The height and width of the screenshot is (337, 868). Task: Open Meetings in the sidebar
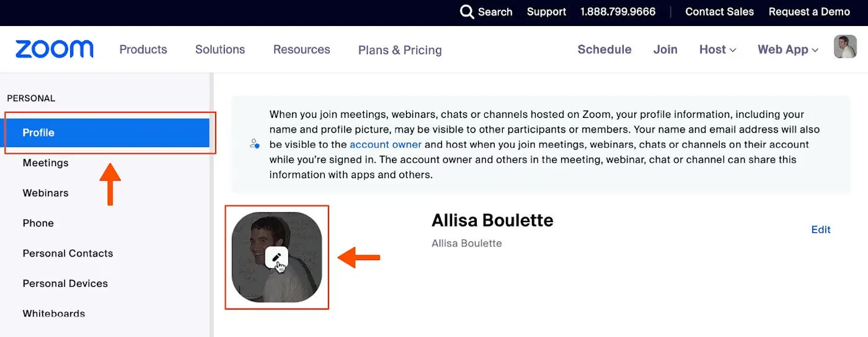(x=46, y=163)
